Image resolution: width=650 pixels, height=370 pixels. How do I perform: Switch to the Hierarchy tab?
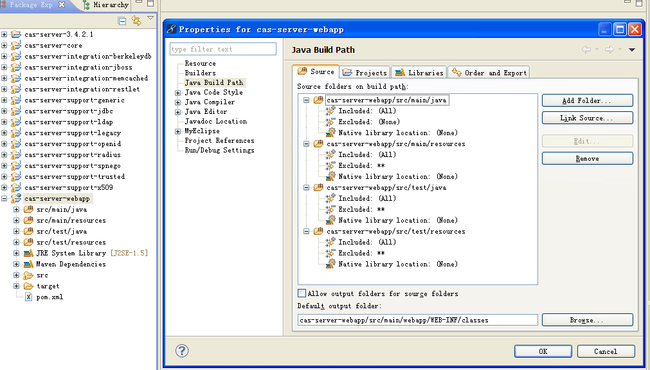click(x=106, y=5)
